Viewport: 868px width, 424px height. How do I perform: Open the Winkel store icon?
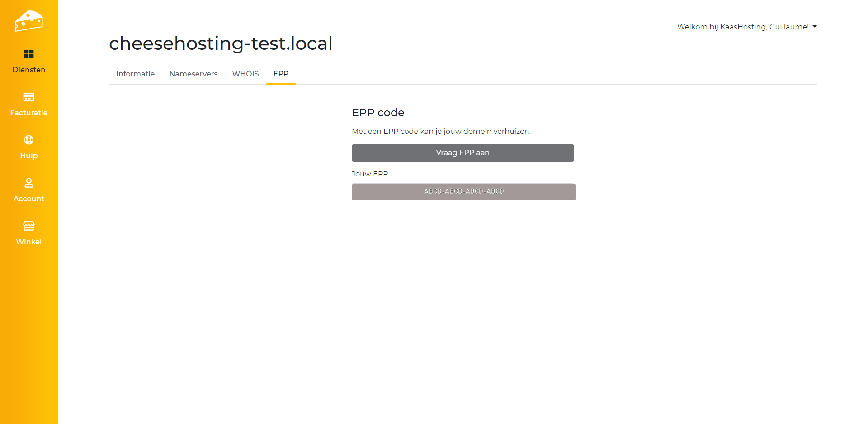pos(29,226)
